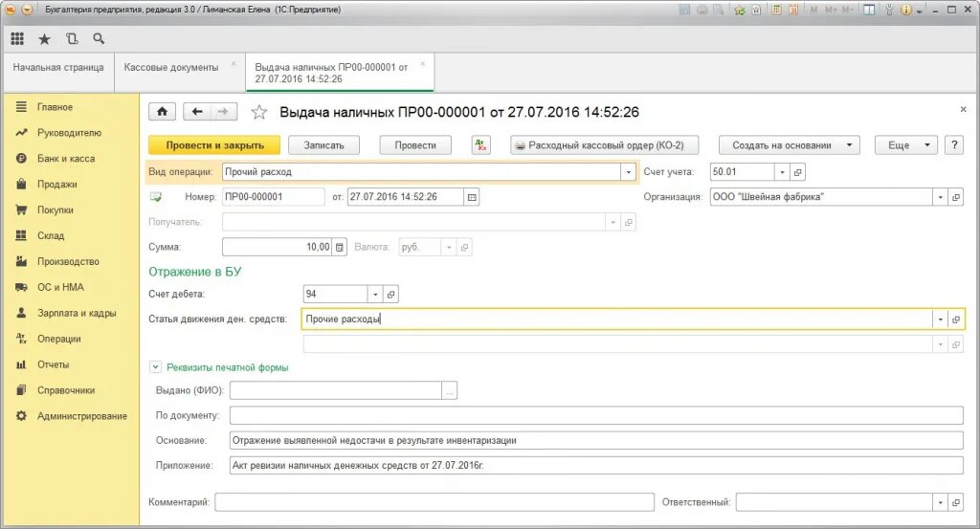Screen dimensions: 980x529
Task: Expand Счет дебета dropdown arrow
Action: [x=375, y=295]
